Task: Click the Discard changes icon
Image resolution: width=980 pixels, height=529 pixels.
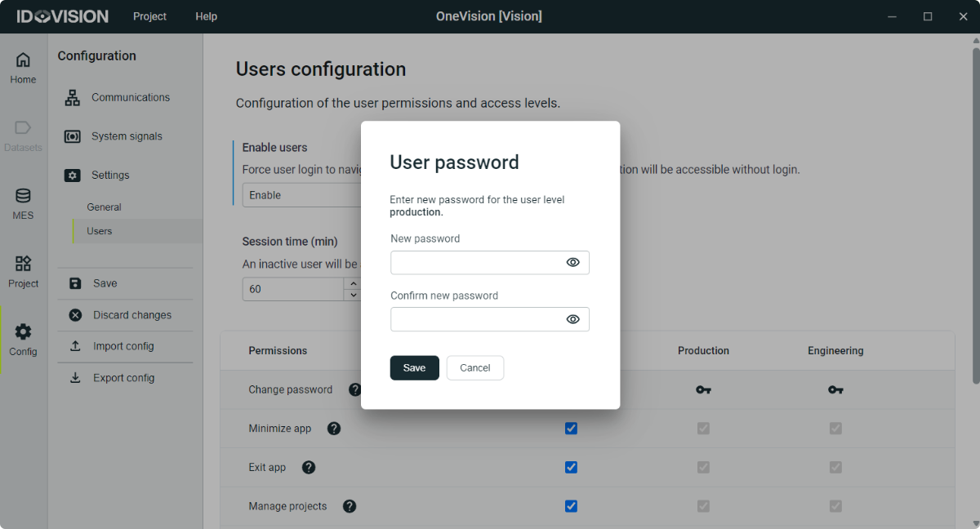Action: (x=74, y=314)
